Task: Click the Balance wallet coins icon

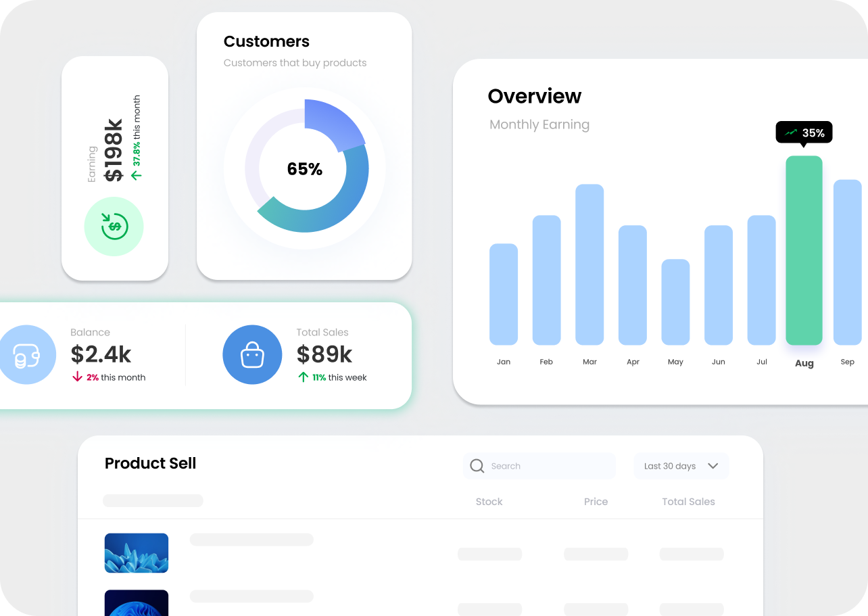Action: 26,355
